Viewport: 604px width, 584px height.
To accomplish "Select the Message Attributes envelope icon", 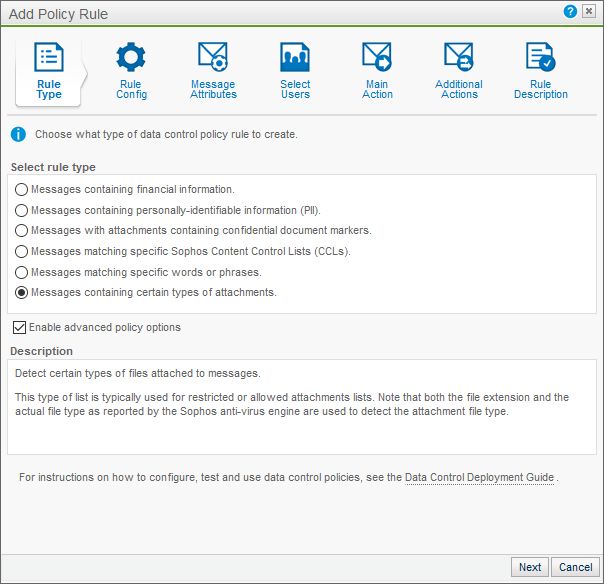I will pos(213,57).
